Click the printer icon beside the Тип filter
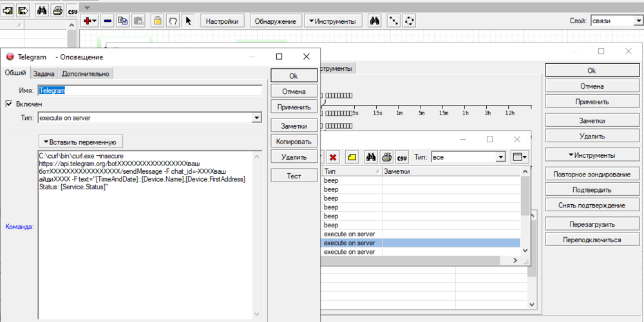The height and width of the screenshot is (322, 644). [x=386, y=156]
